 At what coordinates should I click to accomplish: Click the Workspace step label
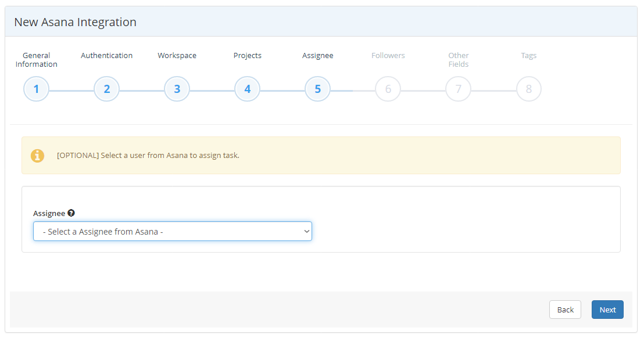coord(177,55)
